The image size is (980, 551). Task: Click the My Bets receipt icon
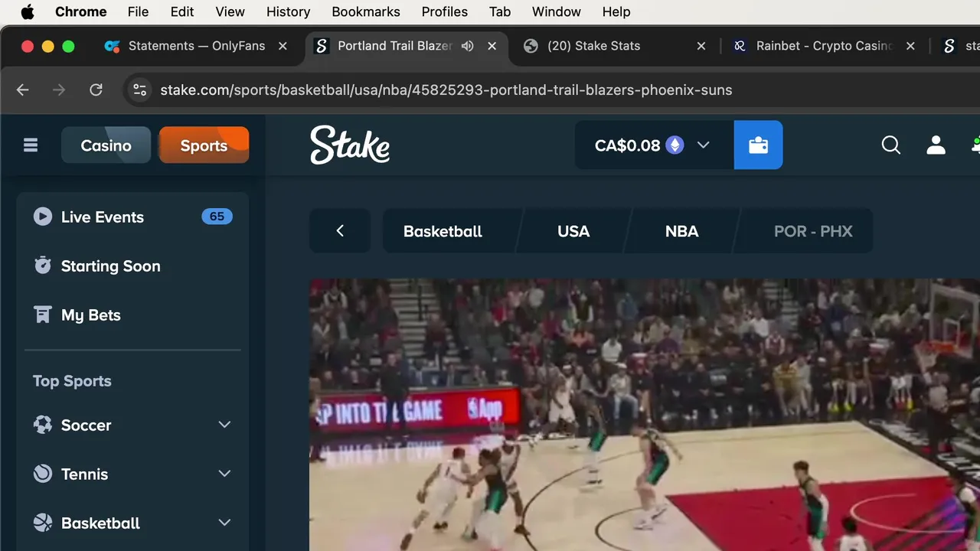(43, 315)
